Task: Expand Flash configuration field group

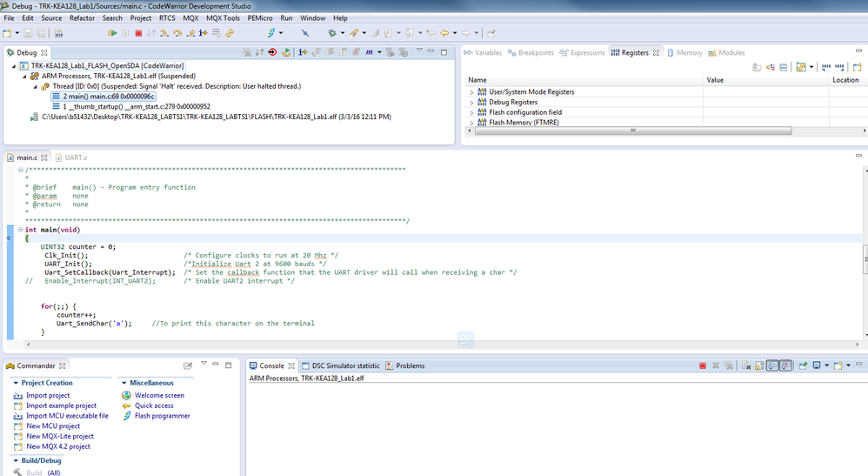Action: tap(471, 112)
